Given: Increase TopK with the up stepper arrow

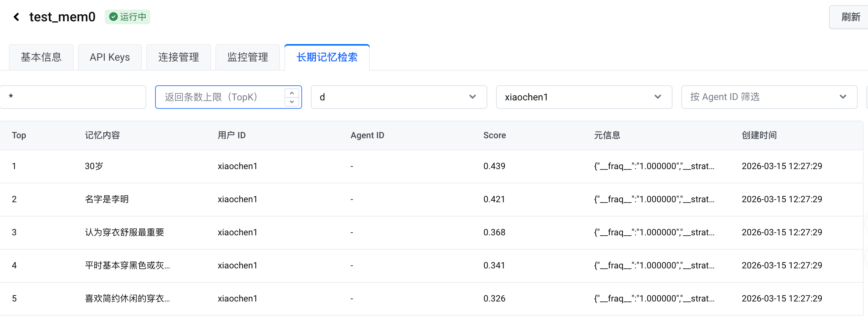Looking at the screenshot, I should [292, 93].
